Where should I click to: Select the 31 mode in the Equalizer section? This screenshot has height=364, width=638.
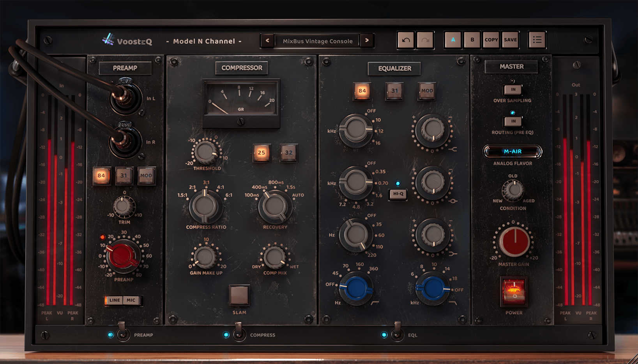click(x=394, y=91)
